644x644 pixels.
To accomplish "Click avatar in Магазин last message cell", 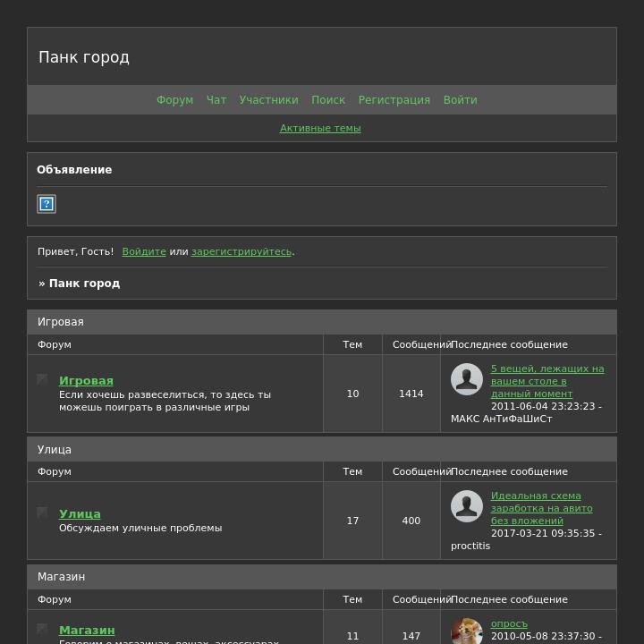I will (x=467, y=631).
